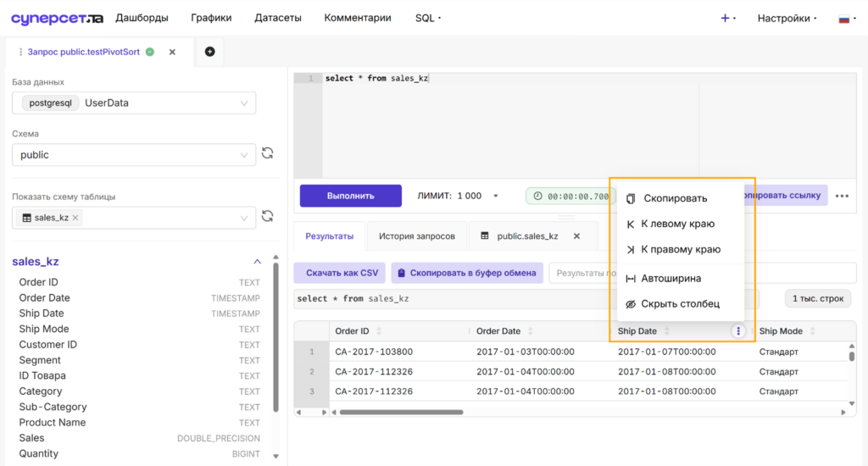
Task: Change the ЛИМИТ 1 000 dropdown
Action: click(x=458, y=196)
